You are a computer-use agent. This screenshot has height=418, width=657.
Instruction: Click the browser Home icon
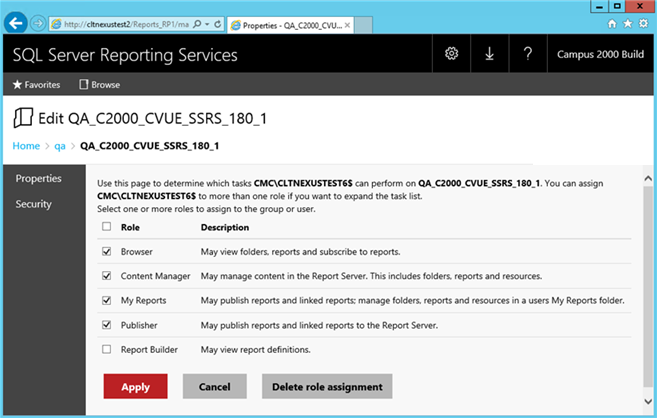[x=612, y=24]
